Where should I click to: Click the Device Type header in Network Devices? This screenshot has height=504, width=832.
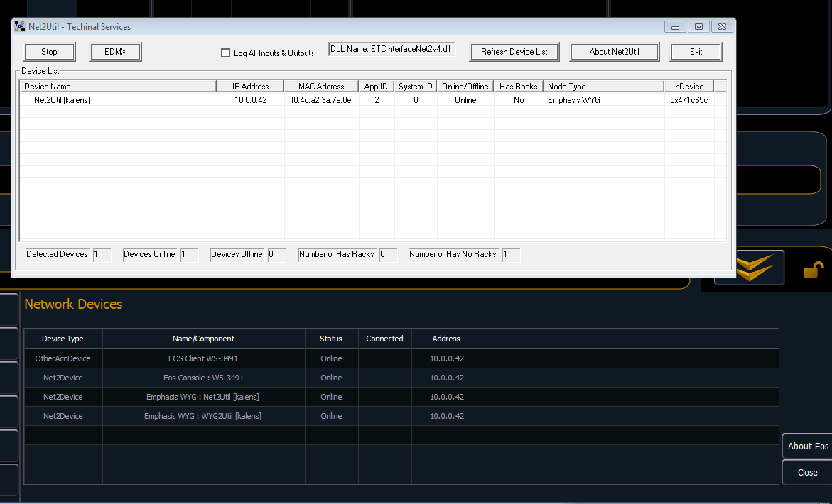(x=63, y=339)
